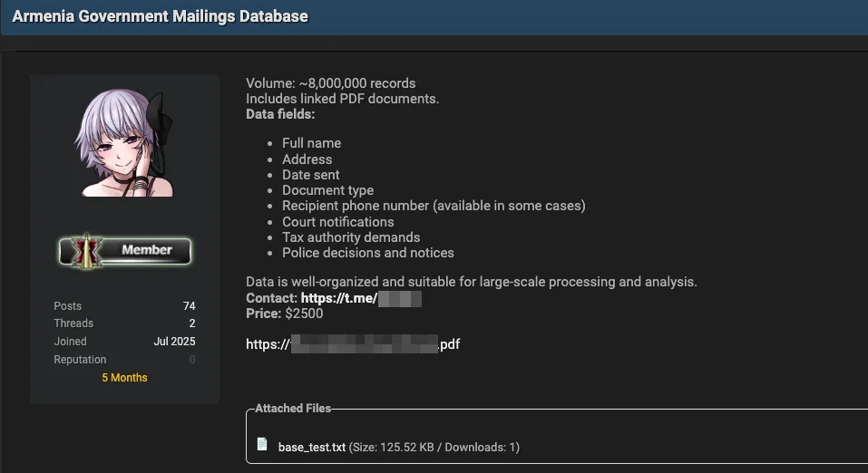Click the base_test.txt file icon

tap(262, 444)
